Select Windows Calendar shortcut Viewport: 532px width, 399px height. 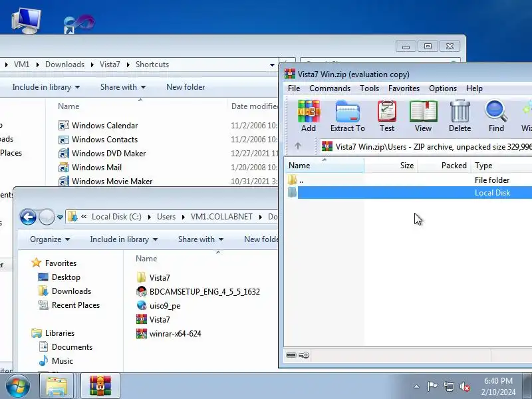(x=98, y=126)
